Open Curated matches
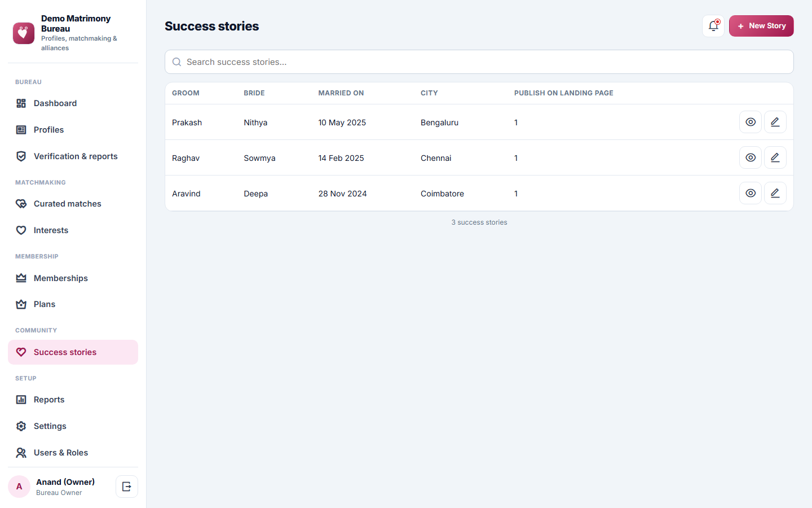This screenshot has width=812, height=508. [73, 204]
